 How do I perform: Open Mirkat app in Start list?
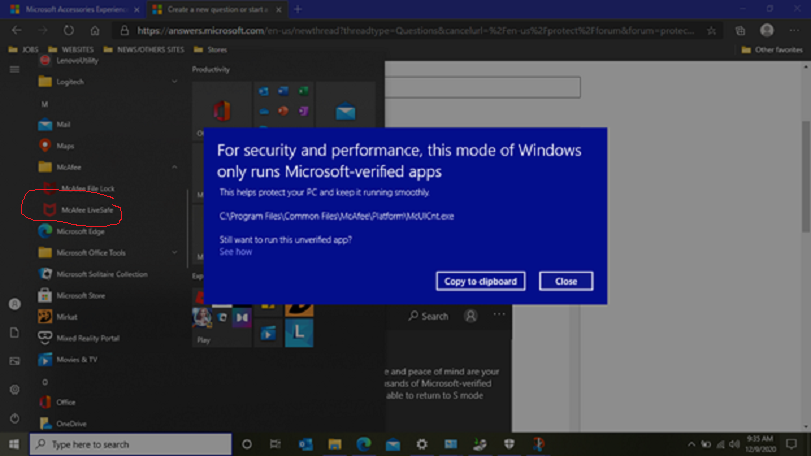pyautogui.click(x=58, y=317)
